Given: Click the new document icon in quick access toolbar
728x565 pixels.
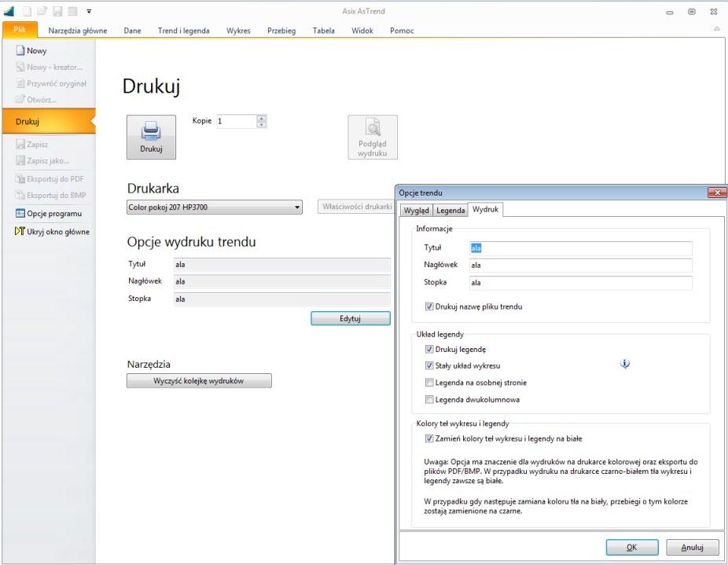Looking at the screenshot, I should pos(28,11).
